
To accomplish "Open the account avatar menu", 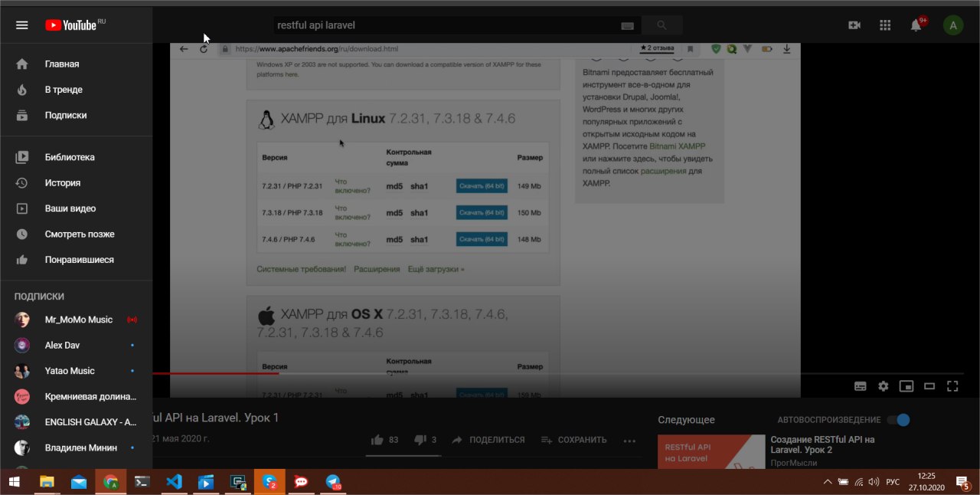I will click(x=953, y=25).
